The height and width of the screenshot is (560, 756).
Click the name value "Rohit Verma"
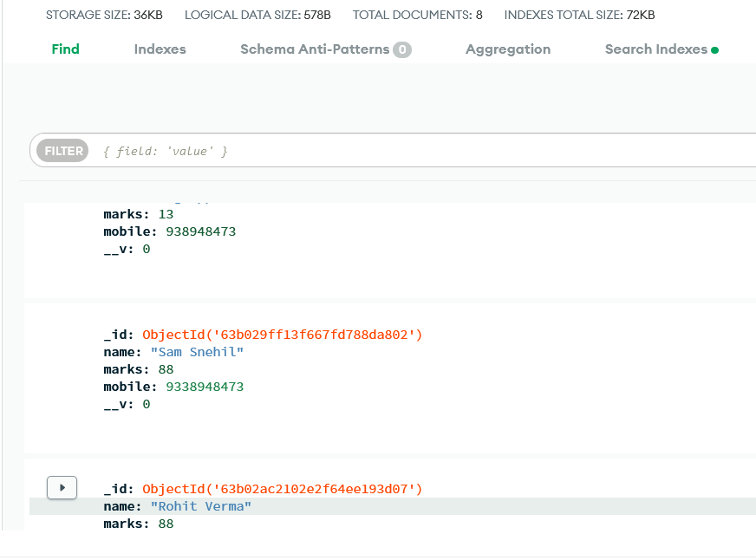click(201, 506)
